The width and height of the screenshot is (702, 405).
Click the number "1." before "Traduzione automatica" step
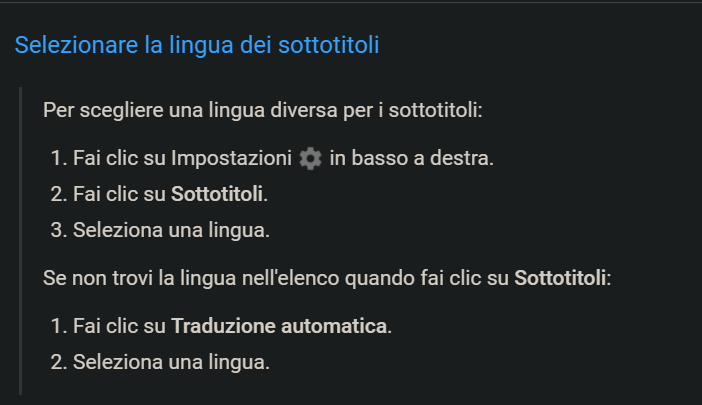tap(56, 325)
